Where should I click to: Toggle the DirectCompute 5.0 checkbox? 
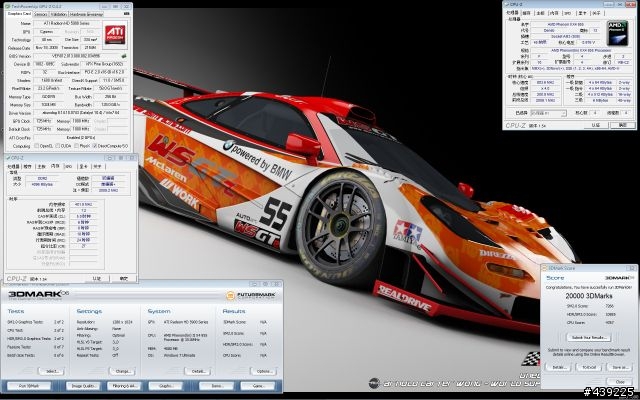coord(95,146)
